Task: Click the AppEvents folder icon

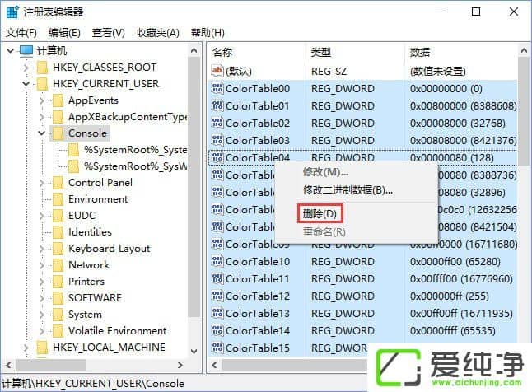Action: click(58, 100)
